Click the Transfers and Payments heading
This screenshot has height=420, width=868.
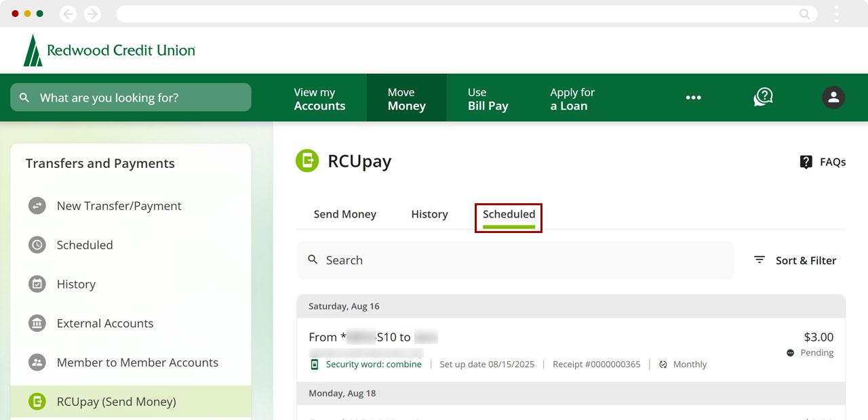100,163
